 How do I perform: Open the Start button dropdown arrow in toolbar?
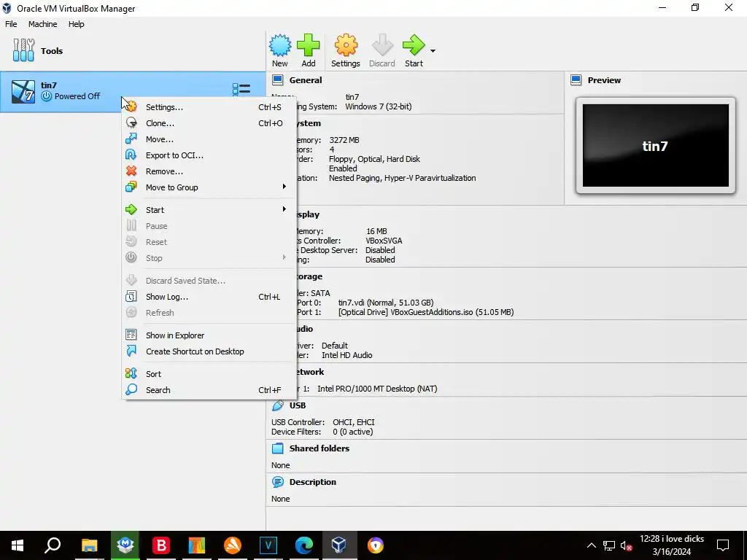tap(433, 51)
